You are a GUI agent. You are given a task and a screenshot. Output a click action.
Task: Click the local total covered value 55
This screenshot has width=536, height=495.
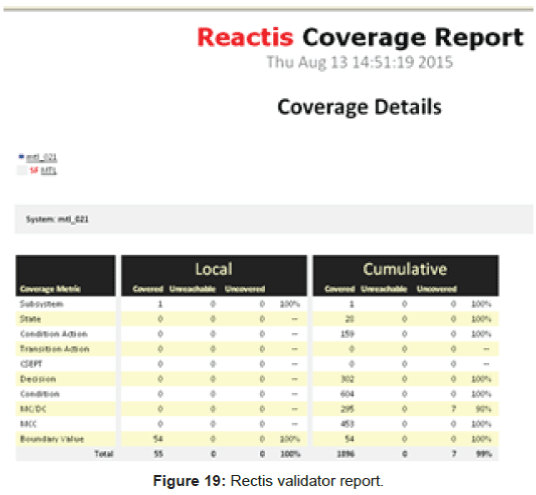point(158,454)
